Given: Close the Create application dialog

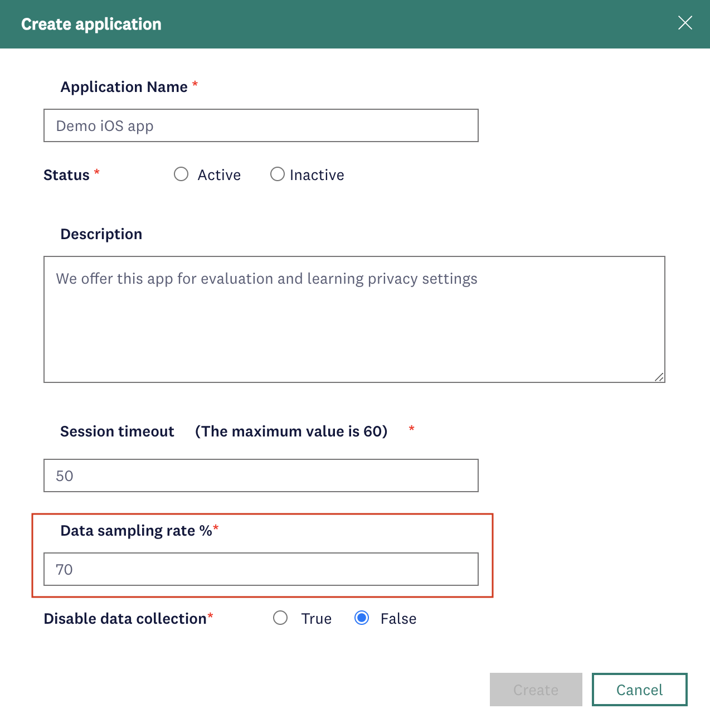Looking at the screenshot, I should point(685,23).
